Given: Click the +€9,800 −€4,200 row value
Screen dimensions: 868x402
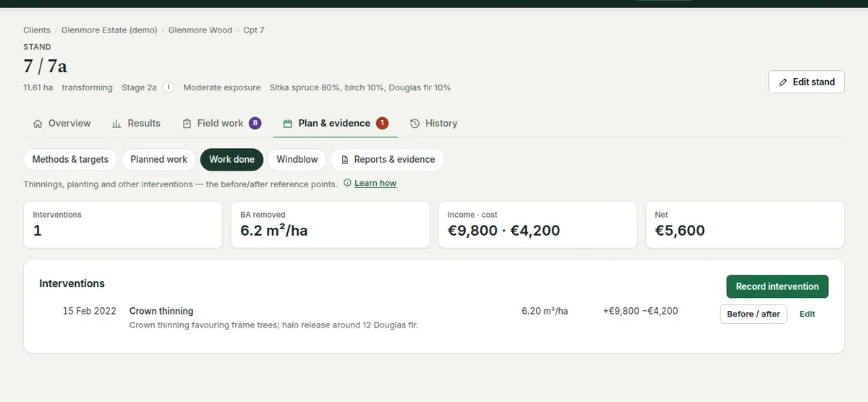Looking at the screenshot, I should (641, 311).
